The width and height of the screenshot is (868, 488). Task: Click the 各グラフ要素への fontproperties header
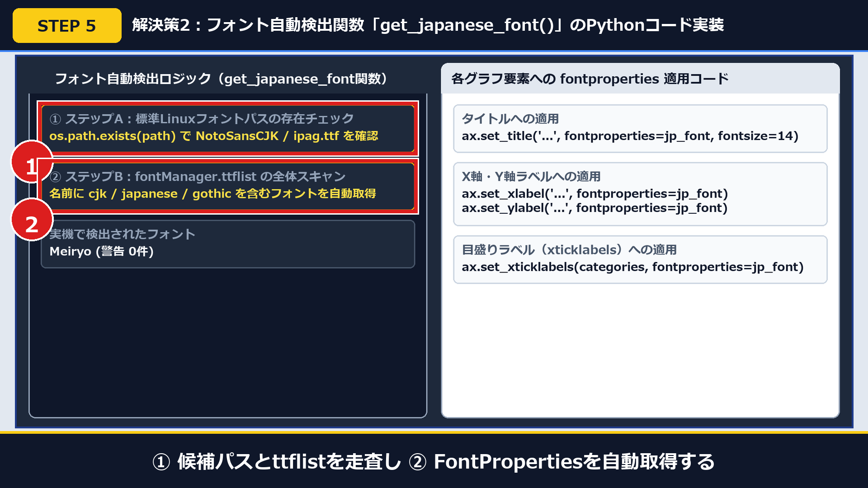click(x=590, y=79)
